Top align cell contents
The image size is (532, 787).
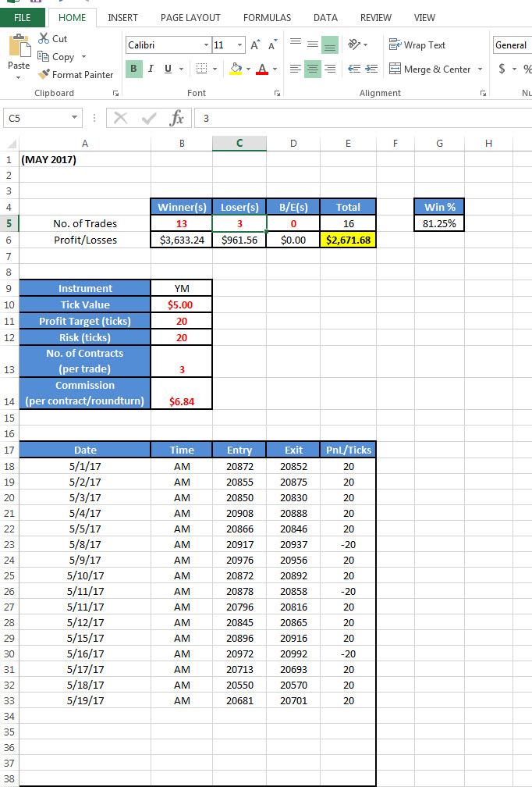tap(296, 45)
